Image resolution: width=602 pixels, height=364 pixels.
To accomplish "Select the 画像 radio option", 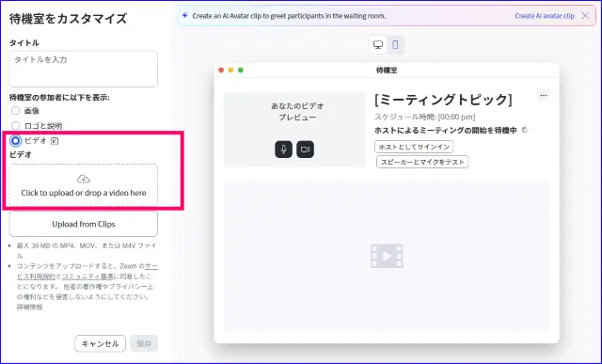I will (15, 111).
